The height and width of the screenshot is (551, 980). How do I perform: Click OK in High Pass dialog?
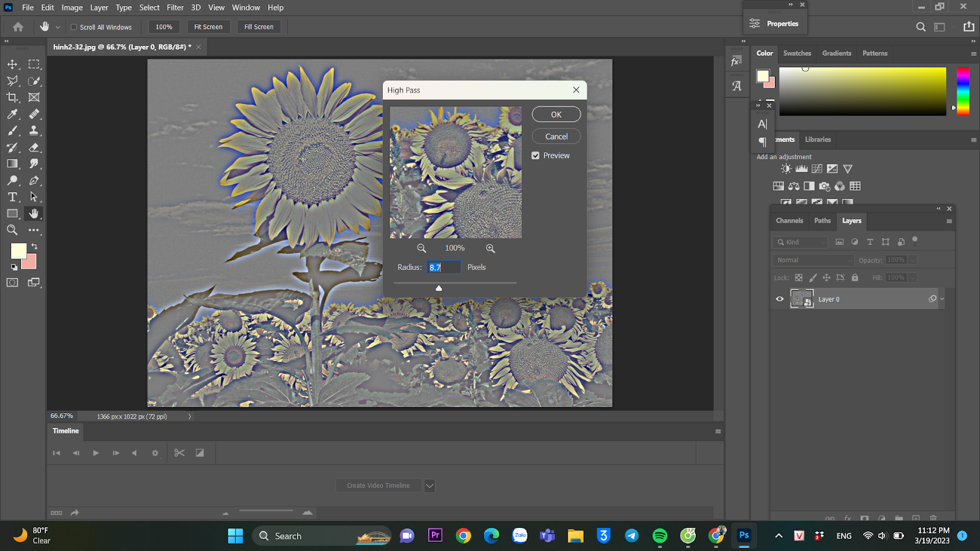556,114
